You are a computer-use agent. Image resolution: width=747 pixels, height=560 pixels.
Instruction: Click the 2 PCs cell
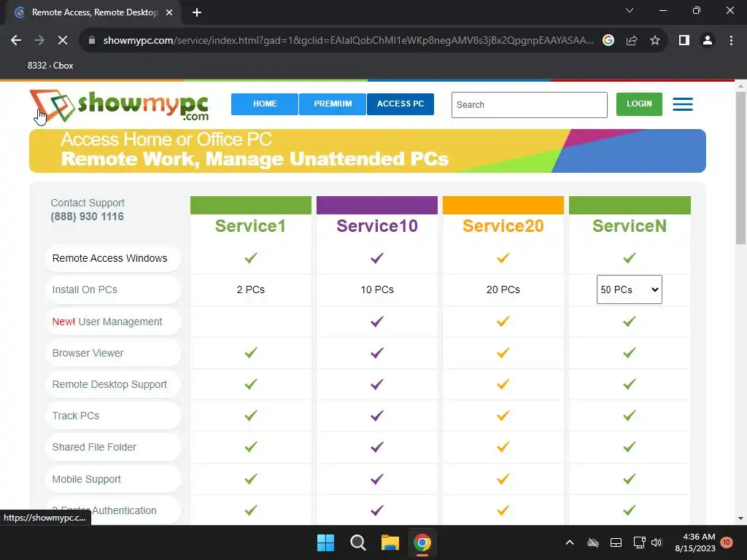[251, 289]
